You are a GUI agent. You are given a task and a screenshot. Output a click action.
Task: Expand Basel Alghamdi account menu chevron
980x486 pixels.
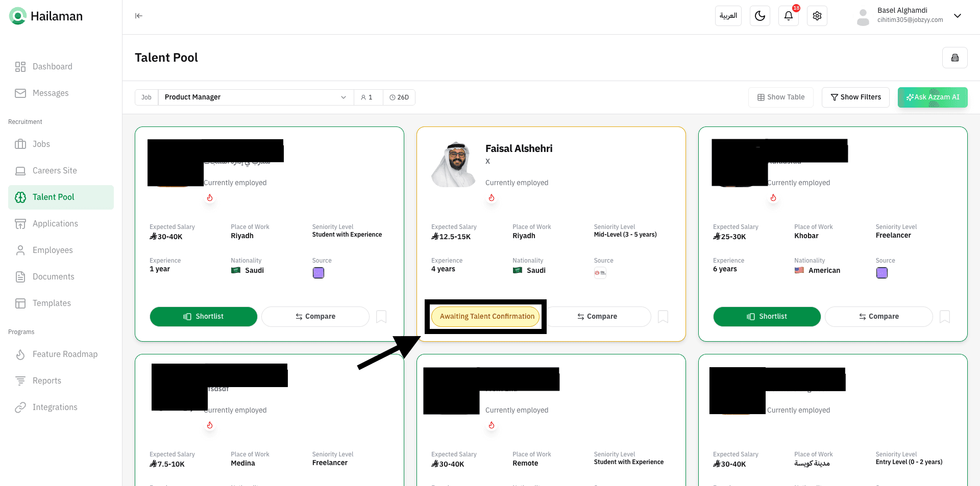click(958, 16)
